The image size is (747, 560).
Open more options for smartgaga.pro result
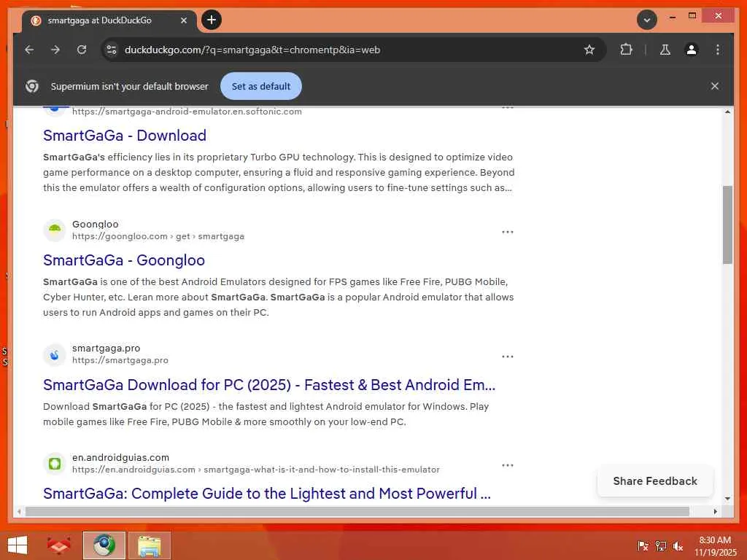(x=508, y=356)
